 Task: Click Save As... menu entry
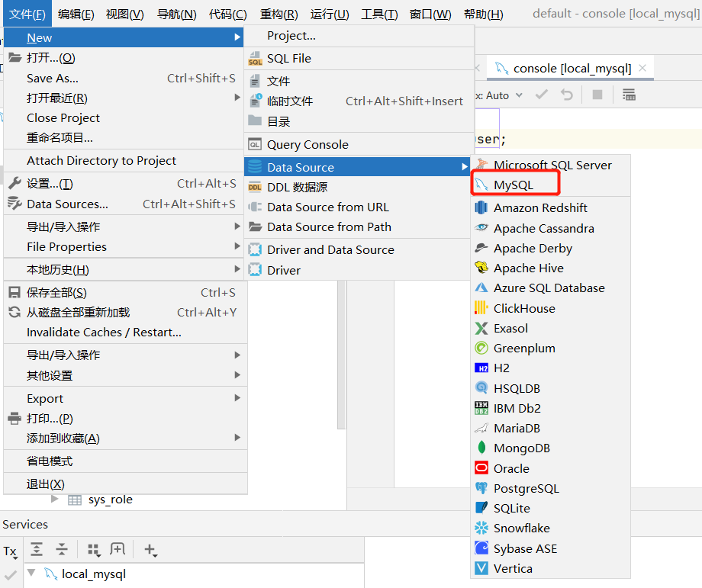[x=123, y=79]
